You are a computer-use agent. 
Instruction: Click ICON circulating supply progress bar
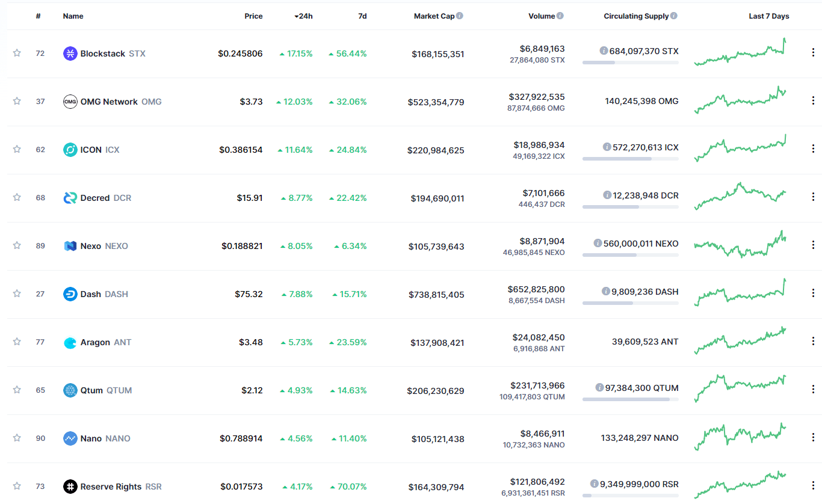tap(631, 159)
